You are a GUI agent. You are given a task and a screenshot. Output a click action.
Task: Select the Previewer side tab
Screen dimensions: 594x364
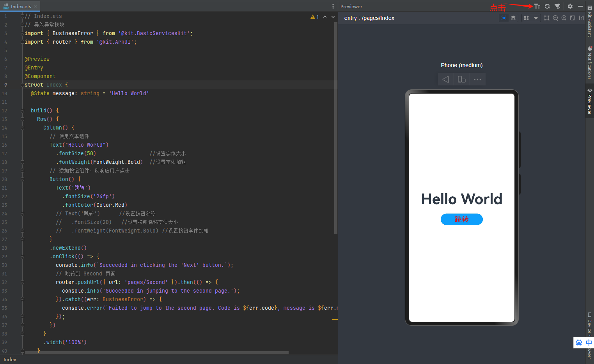(590, 101)
